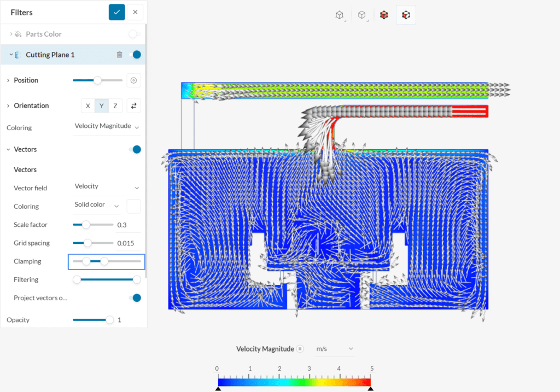Viewport: 560px width, 392px height.
Task: Turn off Project vectors onto plane
Action: pos(134,298)
